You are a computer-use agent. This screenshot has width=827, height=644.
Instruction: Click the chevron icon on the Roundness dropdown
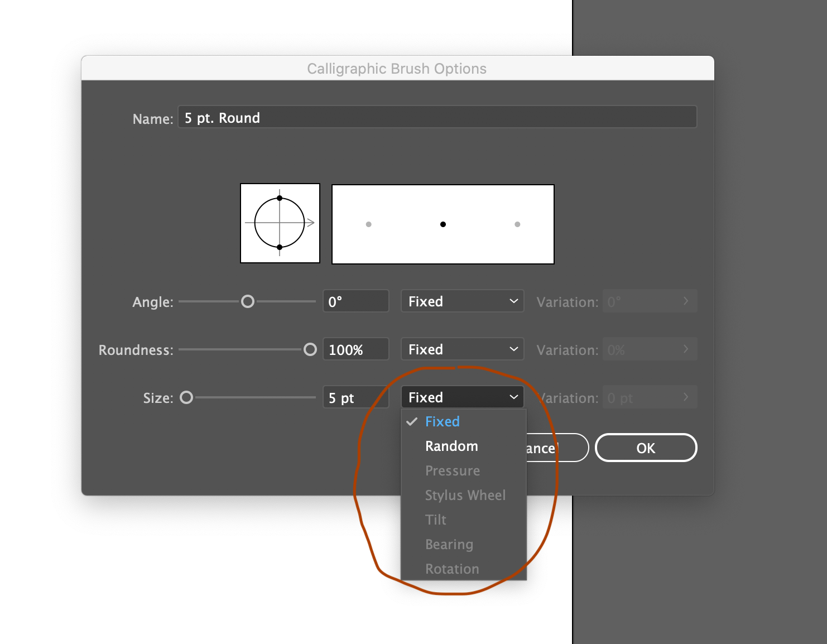click(513, 349)
